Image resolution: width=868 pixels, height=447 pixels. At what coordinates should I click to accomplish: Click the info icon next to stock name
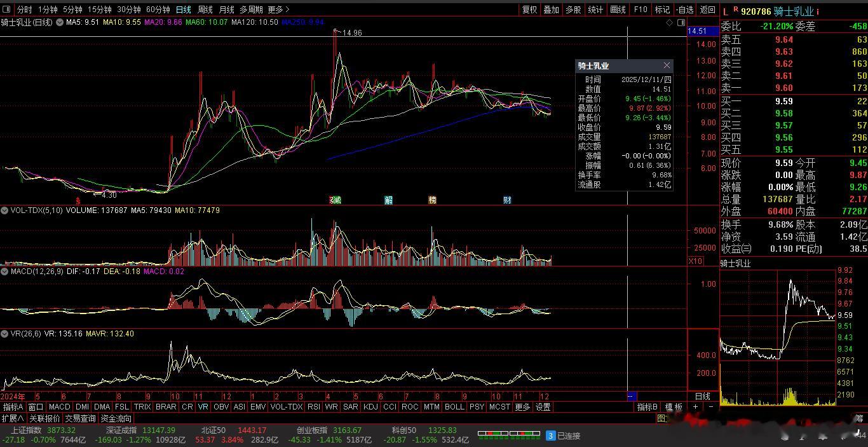[818, 11]
